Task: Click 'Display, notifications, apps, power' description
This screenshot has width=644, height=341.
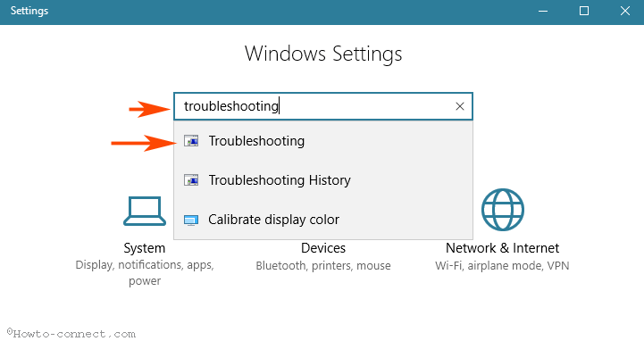Action: pyautogui.click(x=145, y=273)
